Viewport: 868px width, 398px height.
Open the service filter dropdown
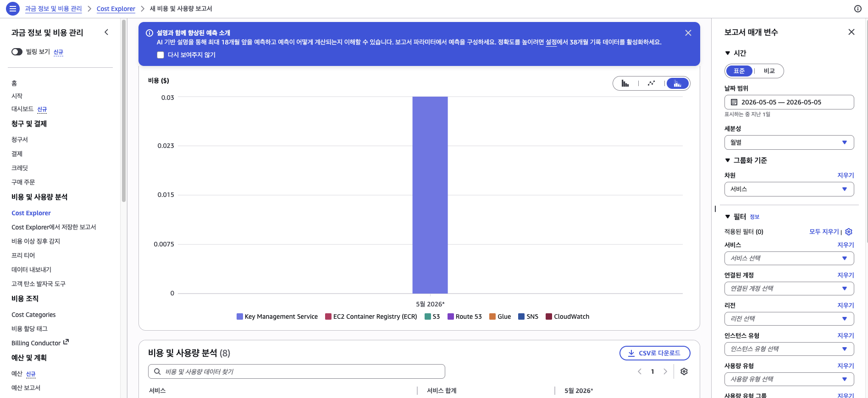pos(789,258)
